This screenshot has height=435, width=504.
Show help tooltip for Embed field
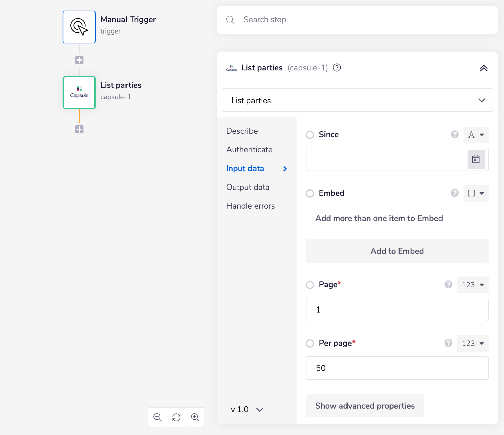[455, 193]
